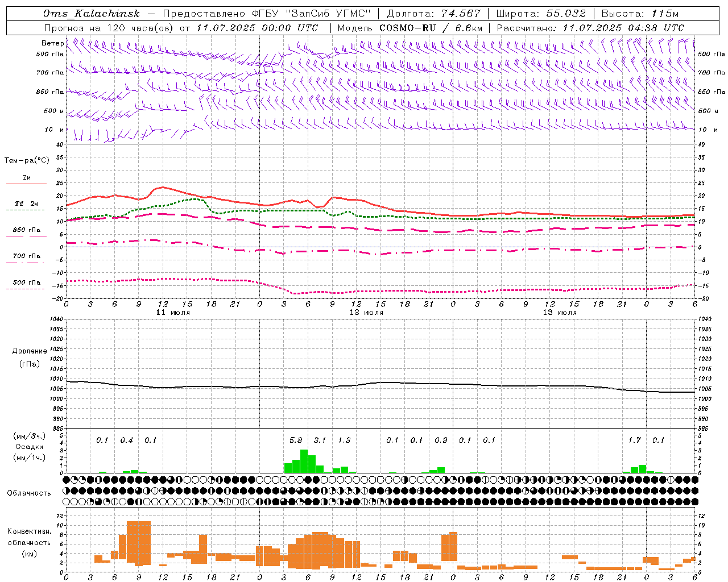The width and height of the screenshot is (728, 582).
Task: Select the 'Широта: 55.032' latitude value
Action: click(541, 14)
